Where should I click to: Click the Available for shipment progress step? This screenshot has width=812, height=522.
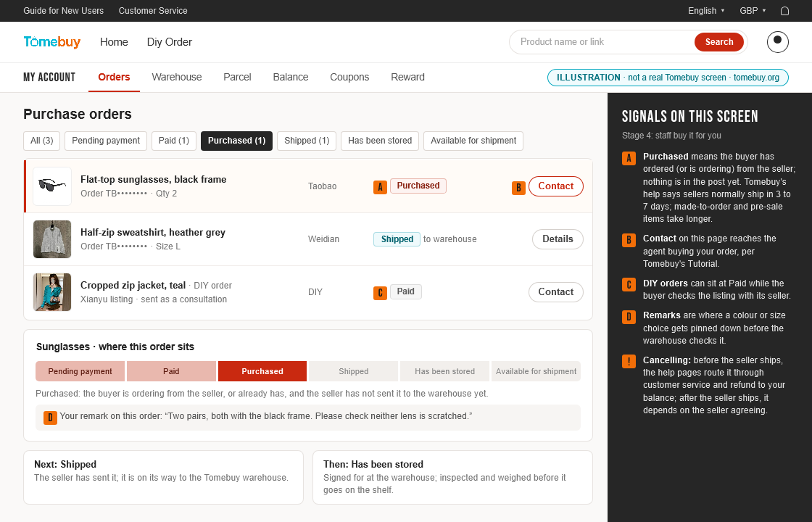point(536,371)
